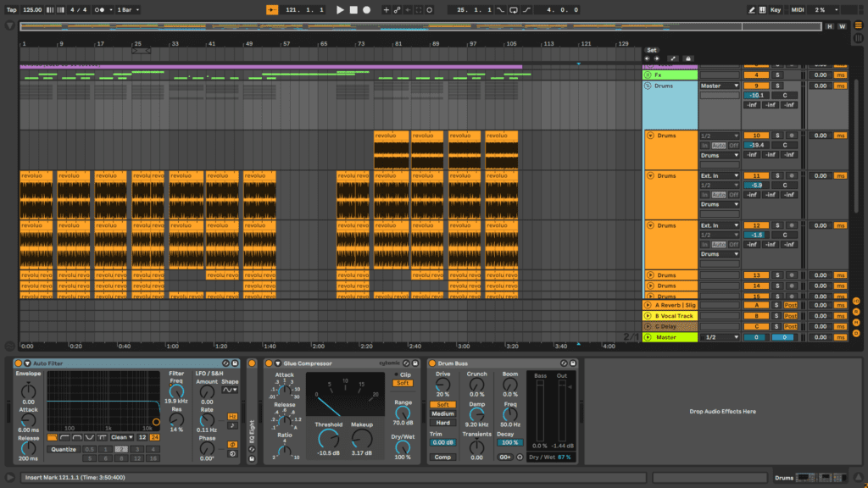Click the Arrangement Record button
868x488 pixels.
(366, 10)
